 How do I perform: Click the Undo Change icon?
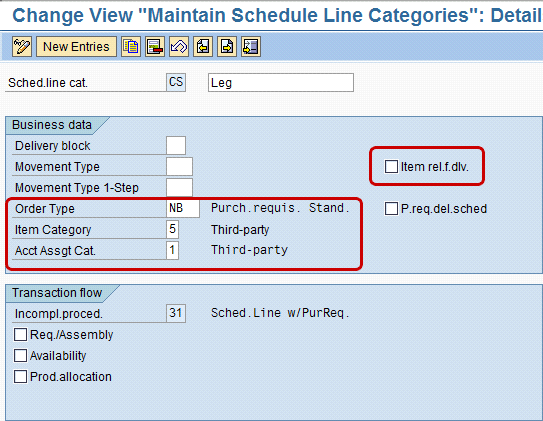pos(179,46)
